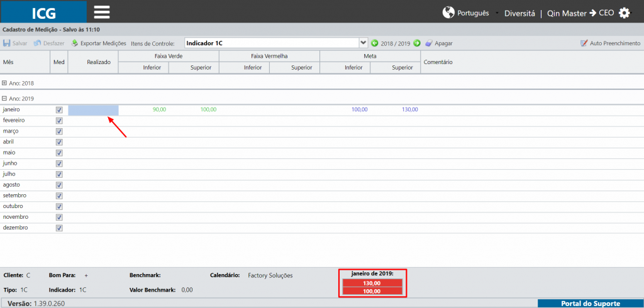Screen dimensions: 644x308
Task: Click the Salvar button label
Action: [x=19, y=43]
